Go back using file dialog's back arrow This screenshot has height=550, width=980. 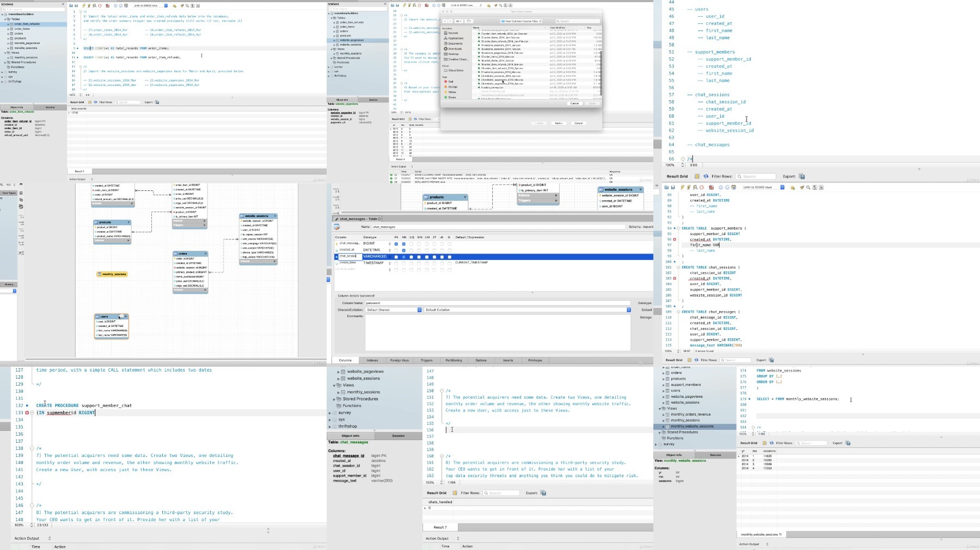[445, 21]
